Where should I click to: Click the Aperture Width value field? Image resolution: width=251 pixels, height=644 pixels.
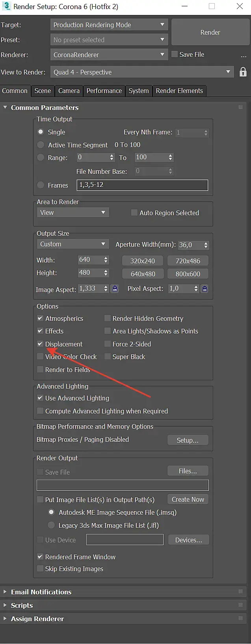[x=191, y=245]
